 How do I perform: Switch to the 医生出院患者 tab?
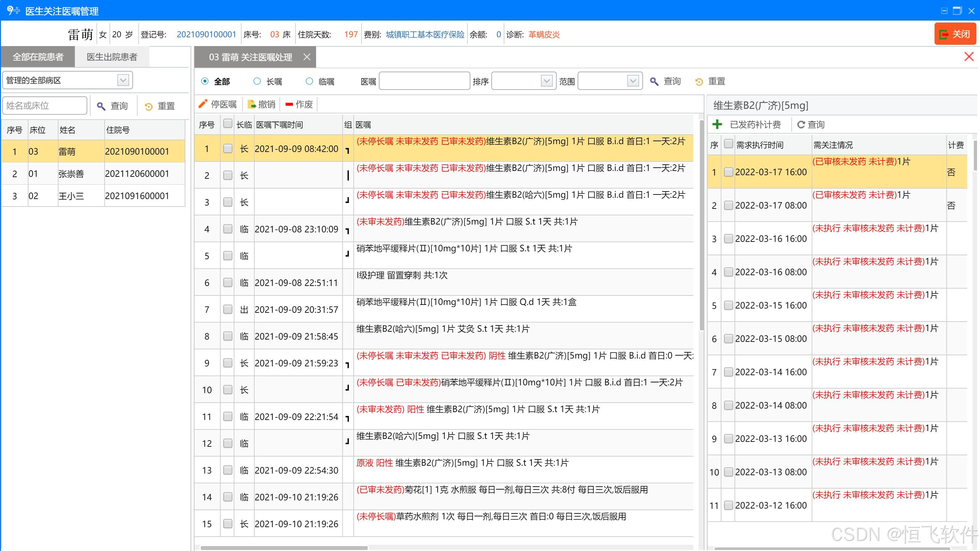(x=112, y=57)
